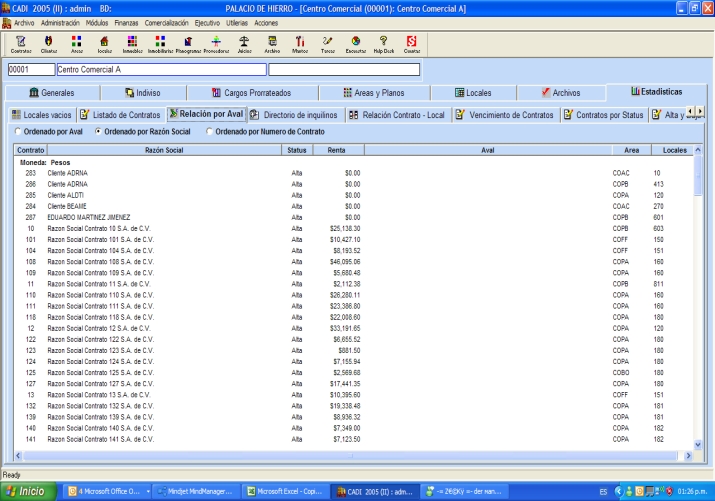
Task: Select the Inmobiliarias toolbar icon
Action: click(160, 42)
